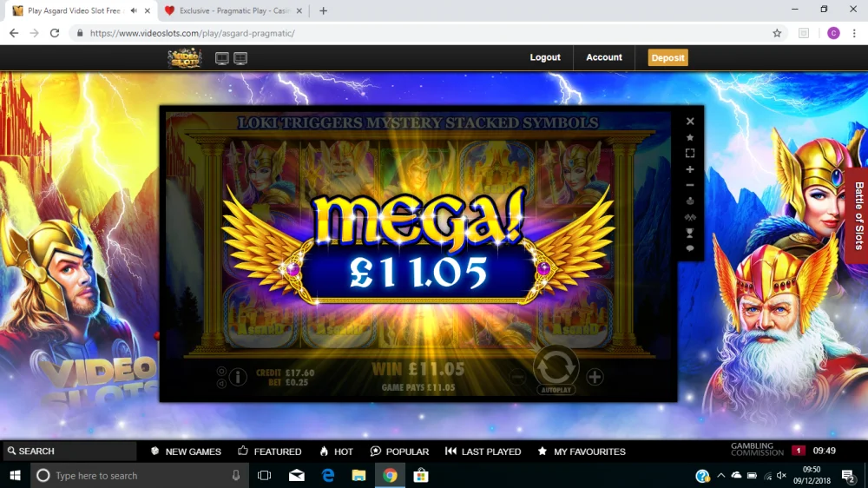The image size is (868, 488).
Task: Open the Windows Action Center notifications
Action: point(849,476)
